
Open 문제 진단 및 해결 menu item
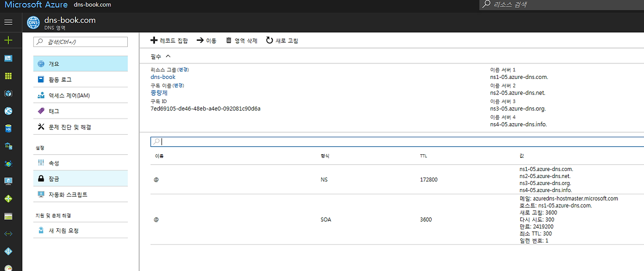coord(80,127)
